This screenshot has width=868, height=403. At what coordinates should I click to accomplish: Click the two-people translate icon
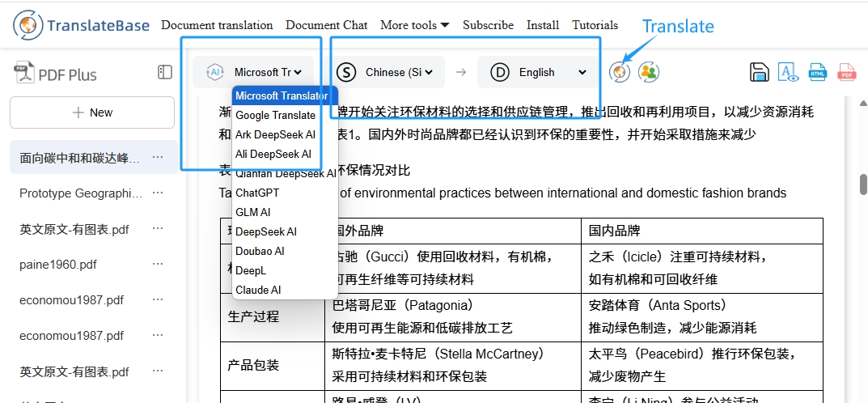tap(648, 72)
